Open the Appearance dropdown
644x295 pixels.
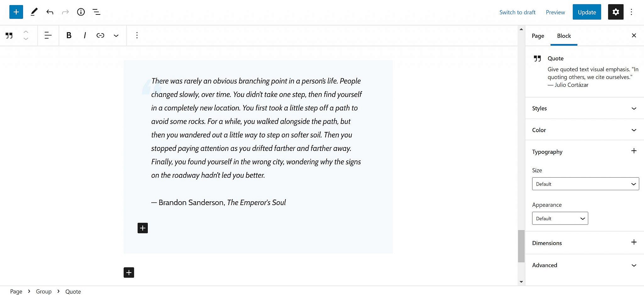click(x=560, y=219)
